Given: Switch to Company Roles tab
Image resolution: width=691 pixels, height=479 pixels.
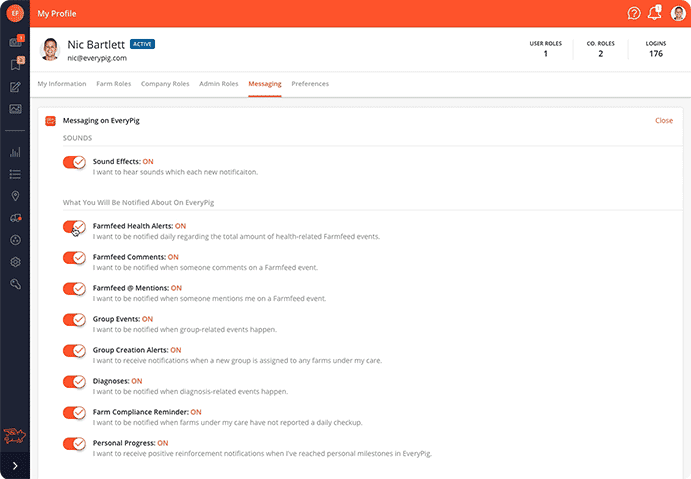Looking at the screenshot, I should (x=165, y=84).
